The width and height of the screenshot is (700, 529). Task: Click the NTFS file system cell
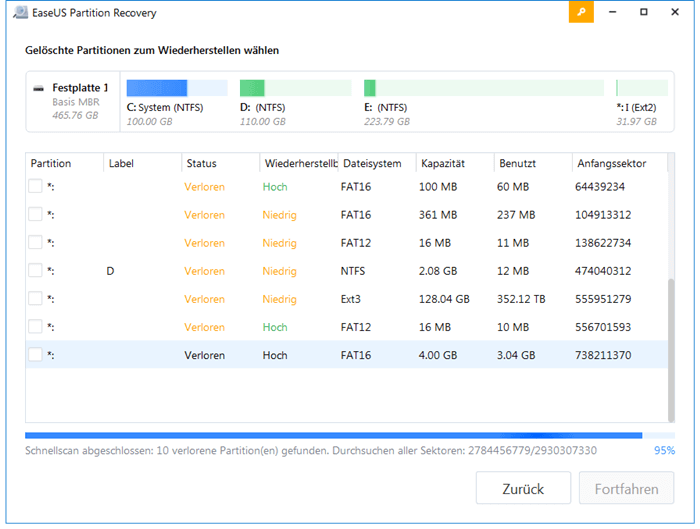pos(353,271)
